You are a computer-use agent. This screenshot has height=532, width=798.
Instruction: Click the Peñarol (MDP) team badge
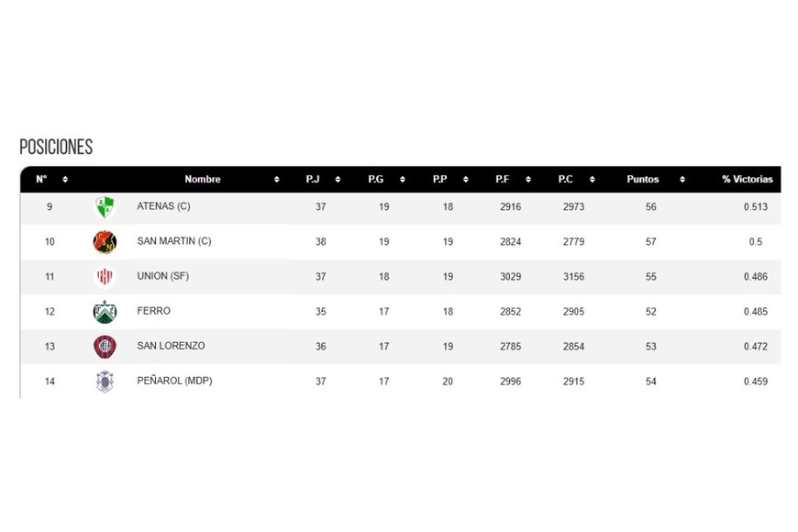pyautogui.click(x=105, y=382)
